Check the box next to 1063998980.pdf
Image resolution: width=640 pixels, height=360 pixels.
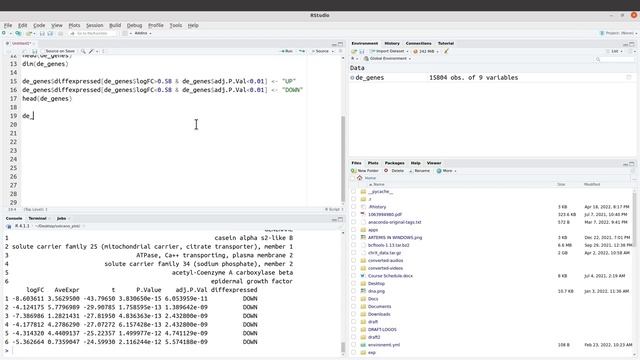(x=353, y=214)
